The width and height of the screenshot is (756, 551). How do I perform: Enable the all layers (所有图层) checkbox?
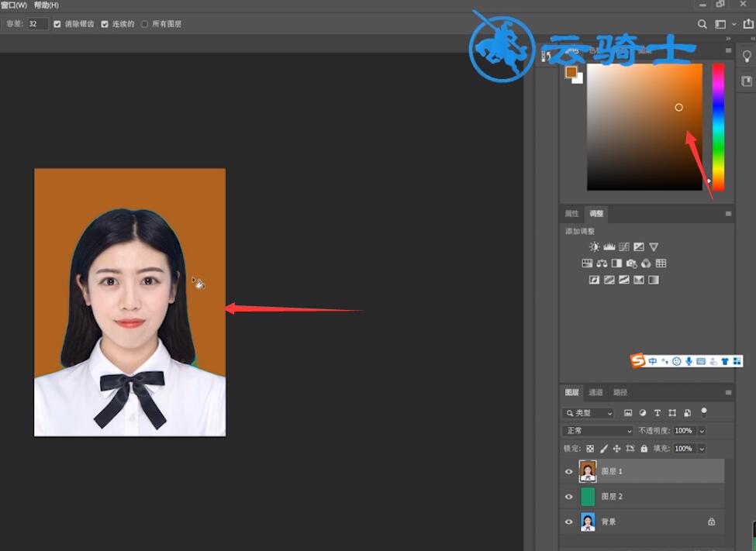pyautogui.click(x=145, y=24)
